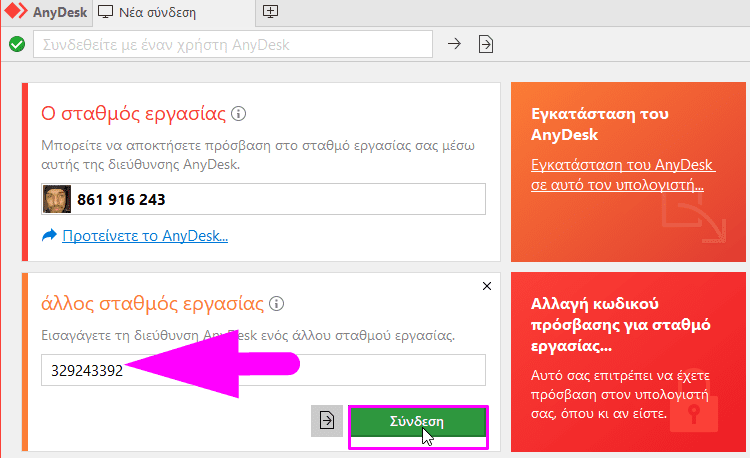This screenshot has height=458, width=750.
Task: Open a new session tab with plus icon
Action: [270, 11]
